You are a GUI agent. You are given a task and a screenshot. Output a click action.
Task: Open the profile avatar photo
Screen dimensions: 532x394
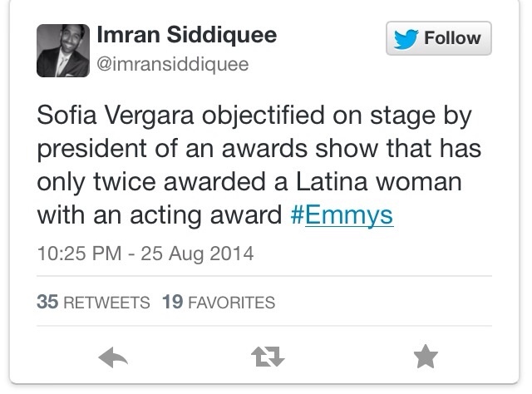tap(61, 49)
